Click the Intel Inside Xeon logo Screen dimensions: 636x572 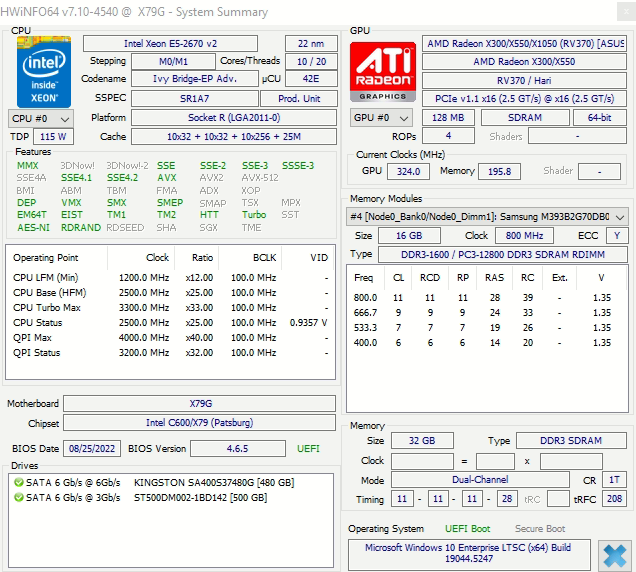44,72
